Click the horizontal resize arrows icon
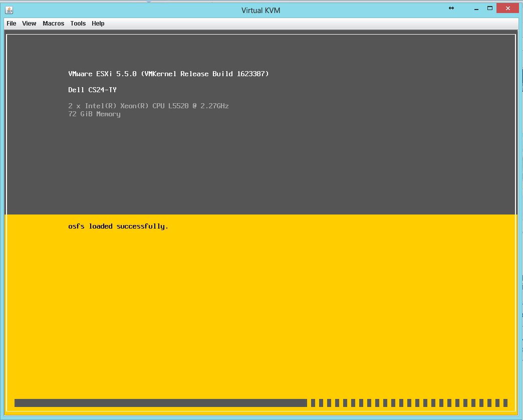Viewport: 523px width, 420px height. click(450, 9)
